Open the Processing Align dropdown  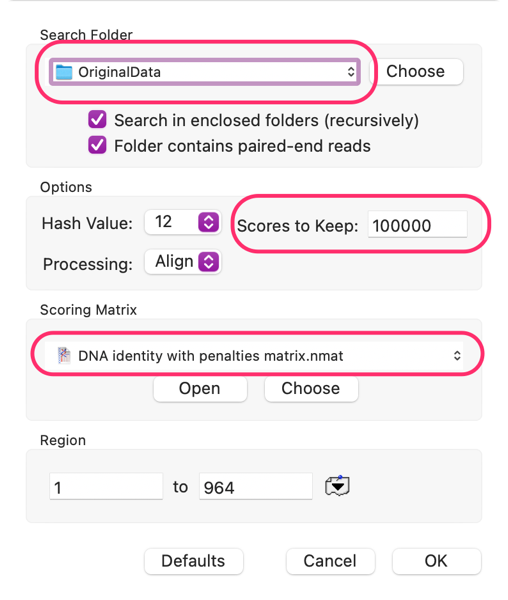tap(182, 262)
